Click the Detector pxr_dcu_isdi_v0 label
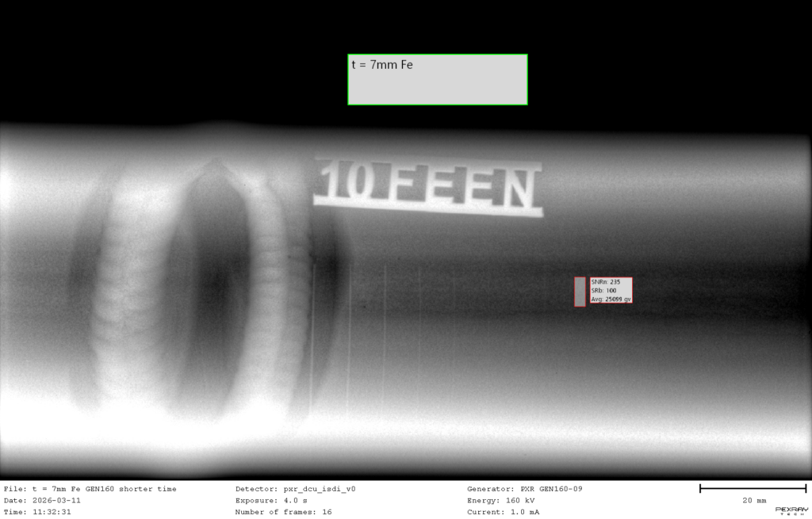The image size is (812, 519). (295, 489)
